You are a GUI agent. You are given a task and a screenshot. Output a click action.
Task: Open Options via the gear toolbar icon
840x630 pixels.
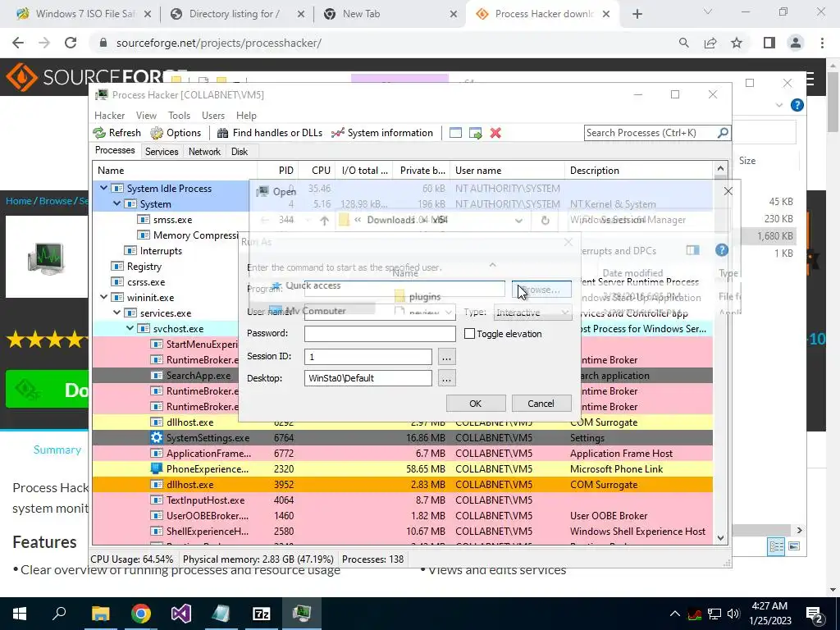pos(157,133)
